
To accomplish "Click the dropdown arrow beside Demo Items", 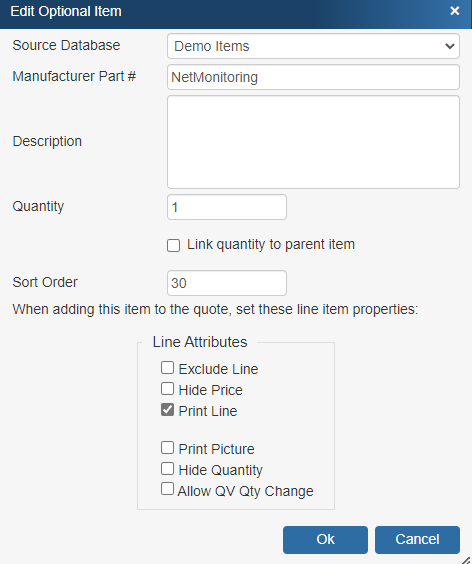I will (449, 46).
